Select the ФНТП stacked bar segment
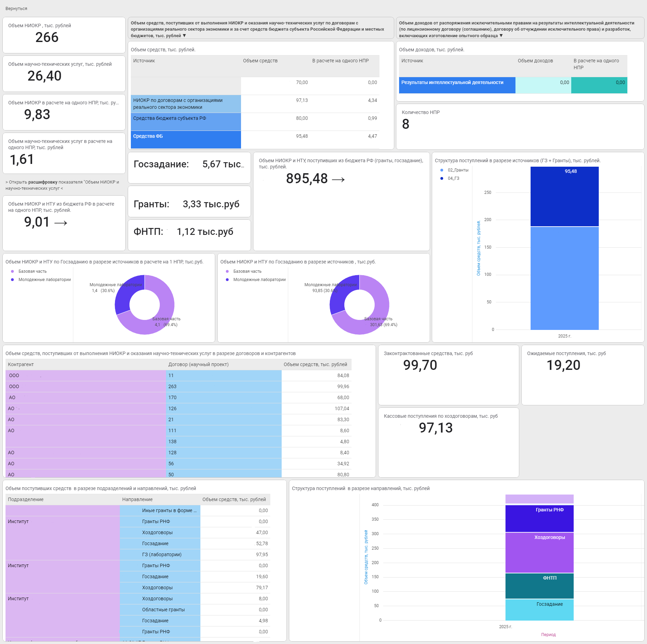This screenshot has height=644, width=647. coord(539,586)
